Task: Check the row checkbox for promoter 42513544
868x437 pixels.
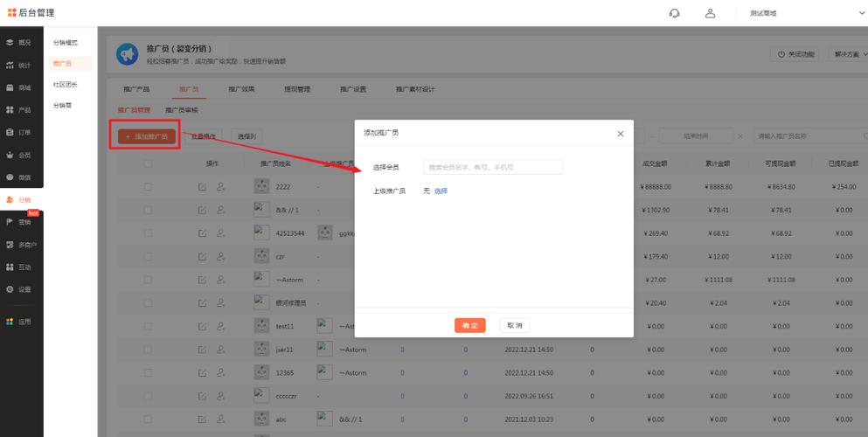Action: pos(147,233)
